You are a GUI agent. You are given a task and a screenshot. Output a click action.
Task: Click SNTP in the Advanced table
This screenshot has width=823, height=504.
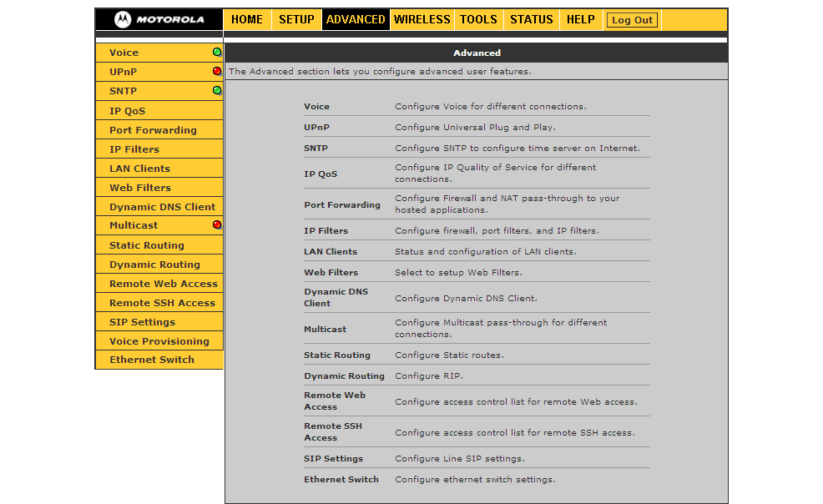pyautogui.click(x=316, y=149)
